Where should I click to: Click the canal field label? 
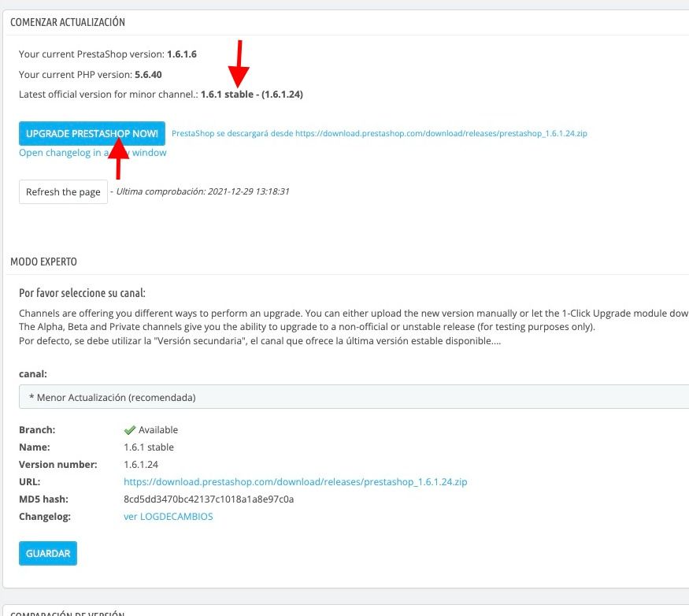33,373
